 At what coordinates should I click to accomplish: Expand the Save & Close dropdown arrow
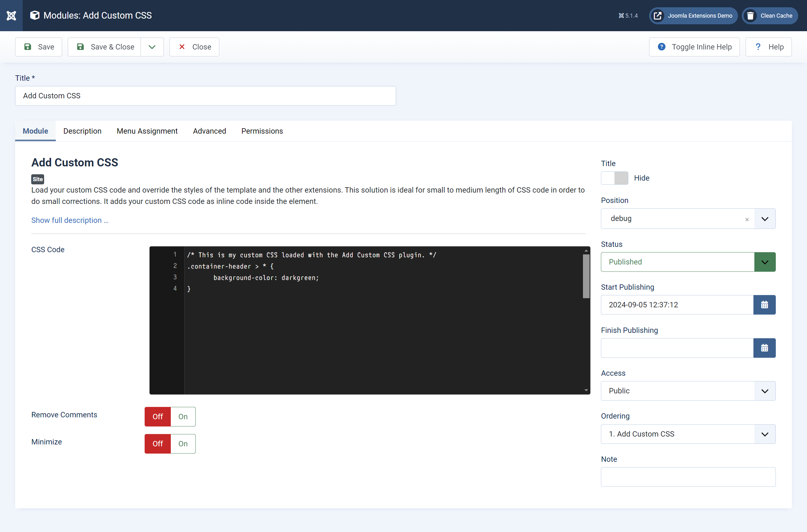(152, 47)
